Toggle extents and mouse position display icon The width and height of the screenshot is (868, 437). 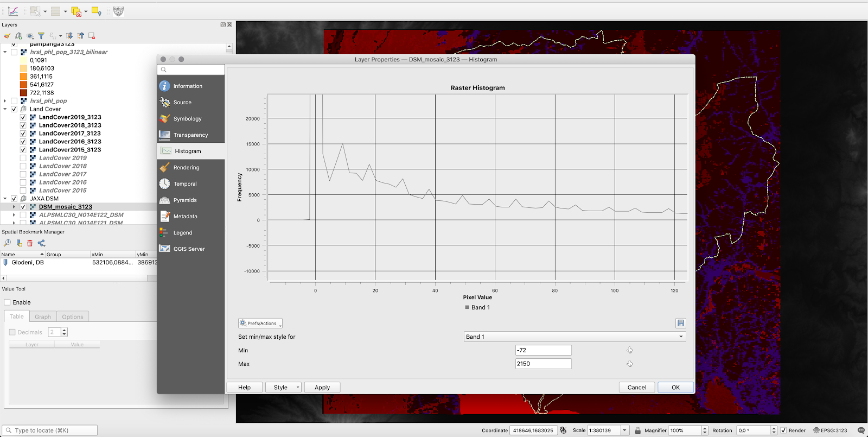coord(563,430)
